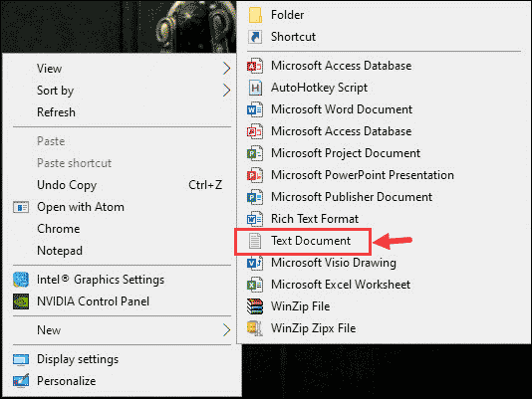Select Refresh from the context menu

57,112
